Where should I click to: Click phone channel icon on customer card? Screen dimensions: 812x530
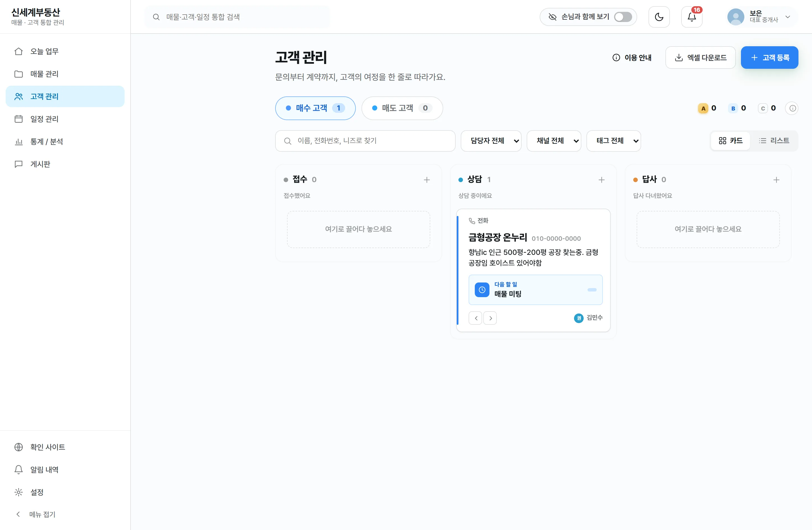(x=472, y=221)
